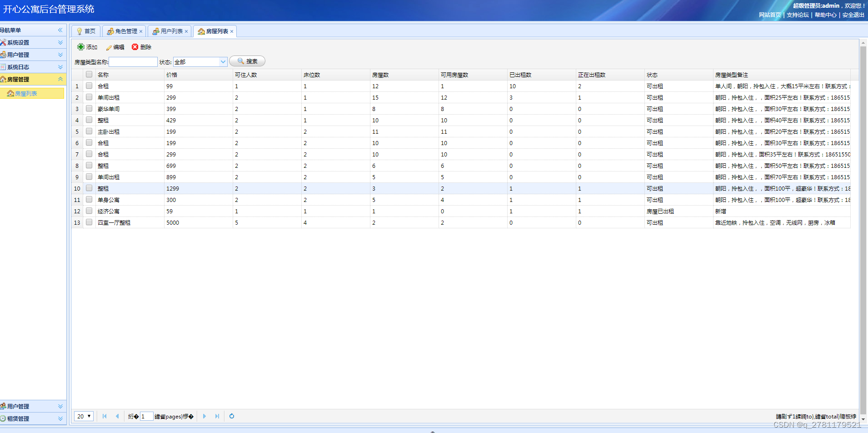Click the page number input field
Screen dimensions: 868x433
coord(146,416)
